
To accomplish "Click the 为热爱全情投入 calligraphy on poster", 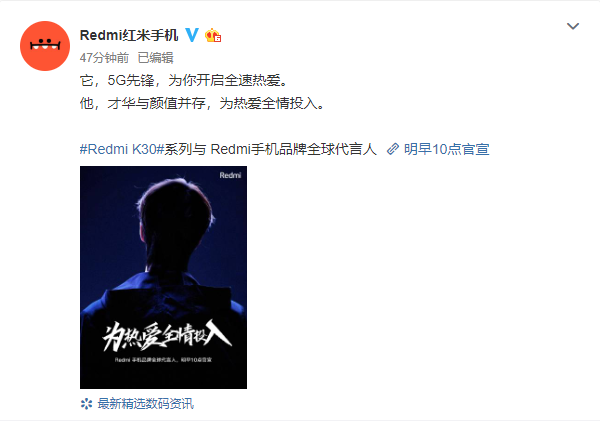I will 166,335.
